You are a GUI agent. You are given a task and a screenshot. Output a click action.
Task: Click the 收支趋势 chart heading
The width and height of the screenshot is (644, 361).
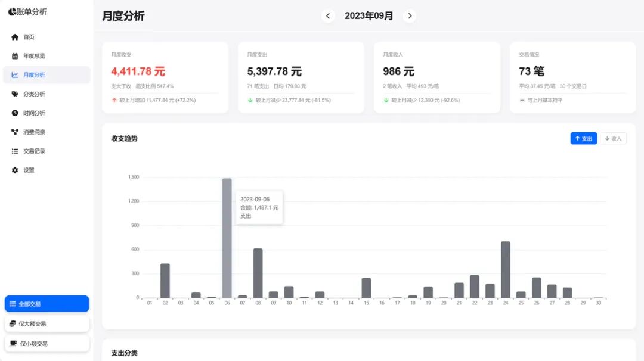pyautogui.click(x=124, y=139)
